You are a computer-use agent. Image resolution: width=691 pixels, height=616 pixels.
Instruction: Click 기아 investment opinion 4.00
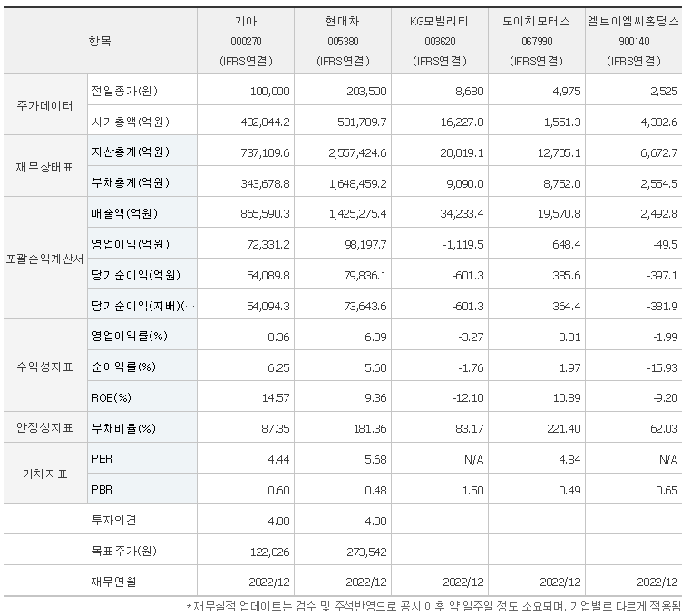278,522
